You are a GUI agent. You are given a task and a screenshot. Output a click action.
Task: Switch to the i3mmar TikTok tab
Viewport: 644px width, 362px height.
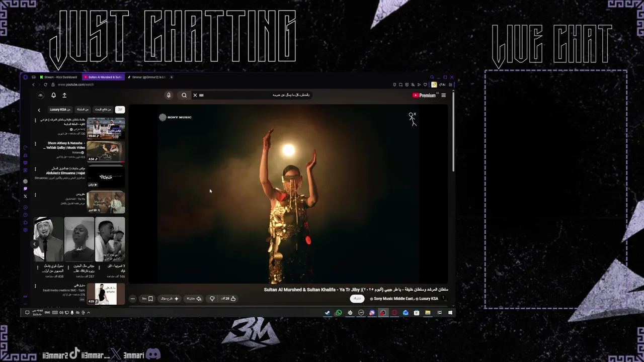pos(146,77)
